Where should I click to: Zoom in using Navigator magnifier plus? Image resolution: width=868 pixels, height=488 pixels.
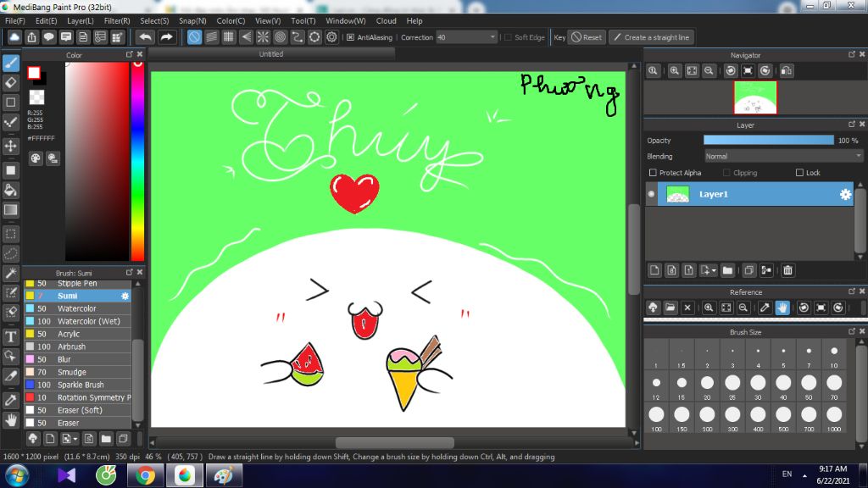click(674, 71)
